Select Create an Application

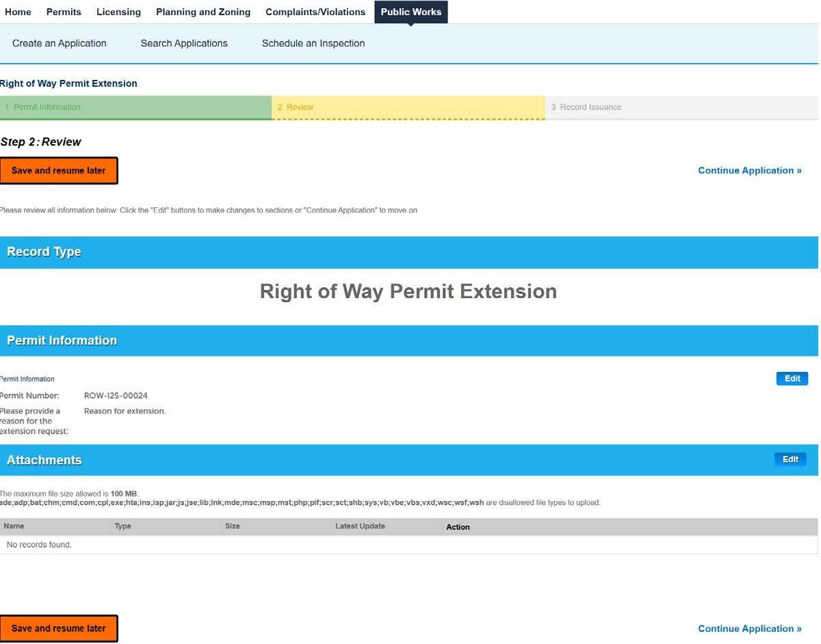pyautogui.click(x=60, y=43)
